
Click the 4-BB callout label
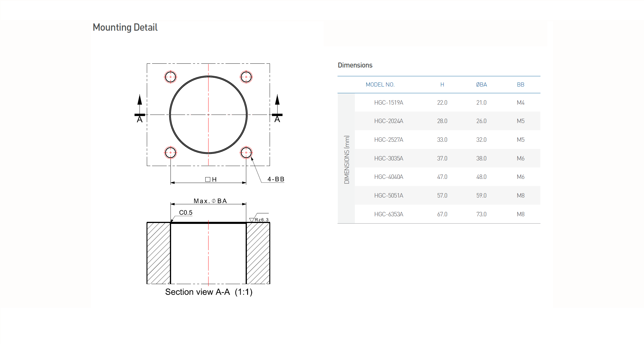tap(275, 179)
